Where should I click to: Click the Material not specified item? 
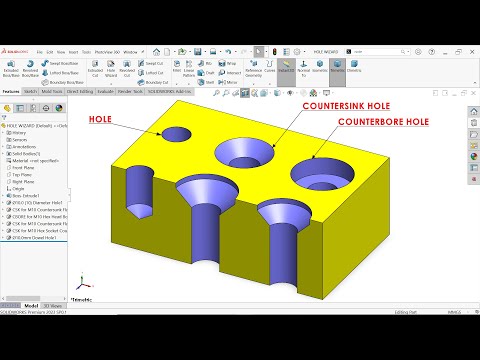click(x=33, y=161)
